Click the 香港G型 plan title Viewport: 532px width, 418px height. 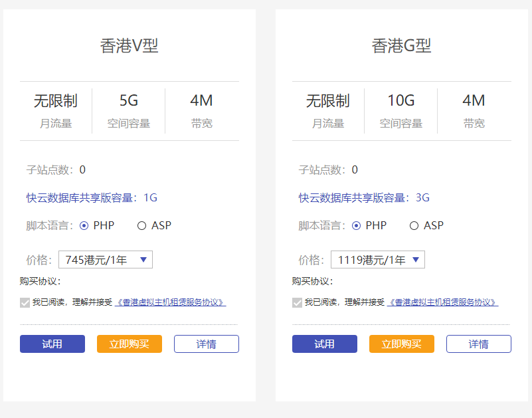click(x=402, y=46)
